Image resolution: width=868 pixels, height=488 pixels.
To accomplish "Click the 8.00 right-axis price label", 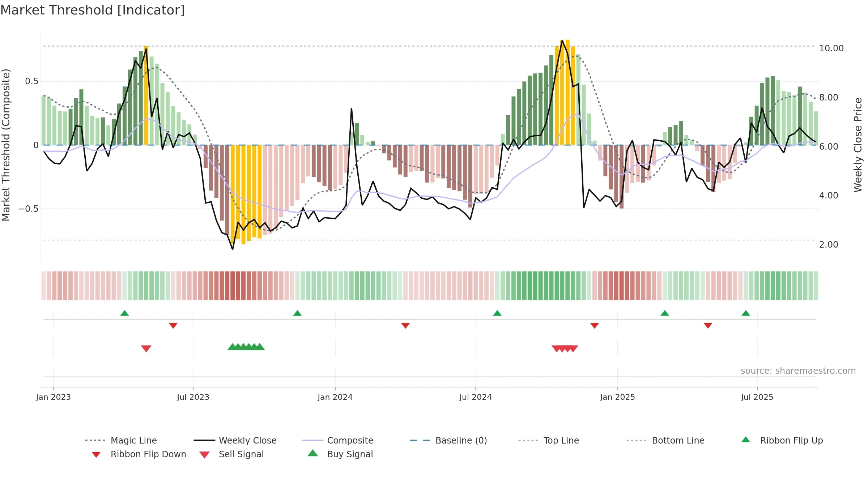I will pyautogui.click(x=829, y=97).
